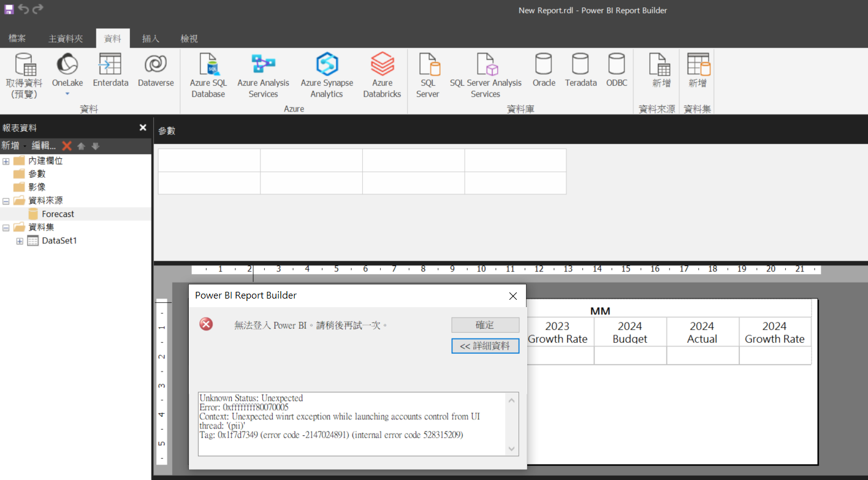Select the 參數 folder in tree
This screenshot has height=480, width=868.
(x=37, y=174)
